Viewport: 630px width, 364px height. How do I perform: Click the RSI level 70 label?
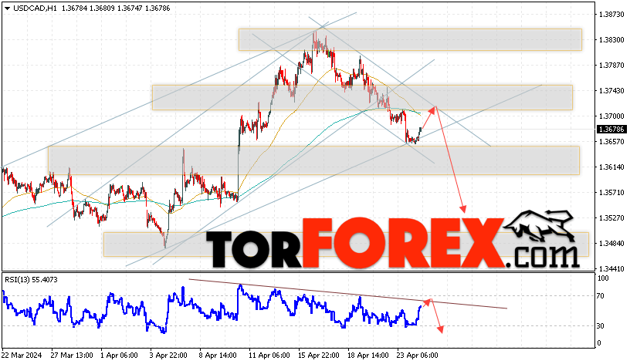coord(600,296)
